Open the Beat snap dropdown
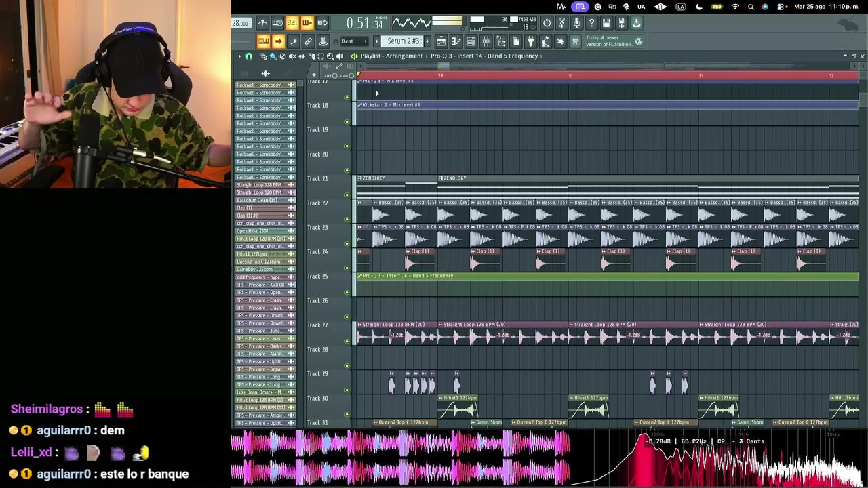This screenshot has height=488, width=868. pos(354,41)
